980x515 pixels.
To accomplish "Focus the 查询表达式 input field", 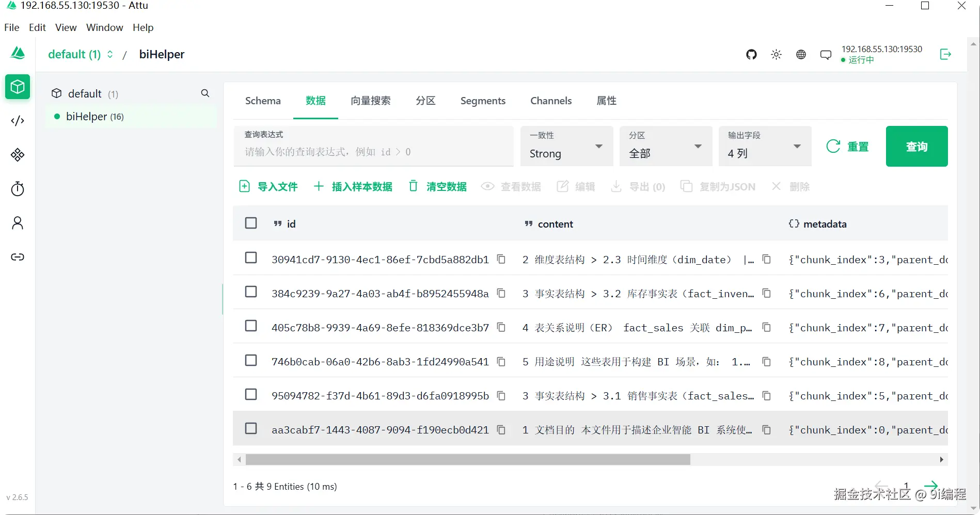I will pos(373,146).
